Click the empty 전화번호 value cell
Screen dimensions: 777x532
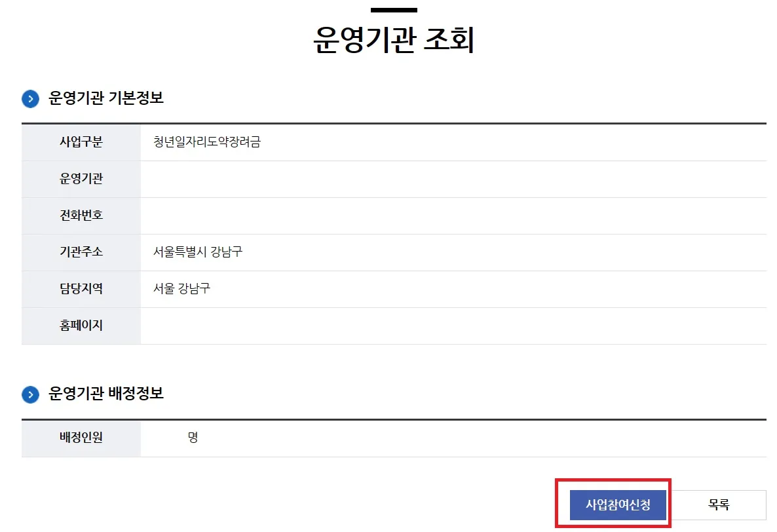(393, 215)
